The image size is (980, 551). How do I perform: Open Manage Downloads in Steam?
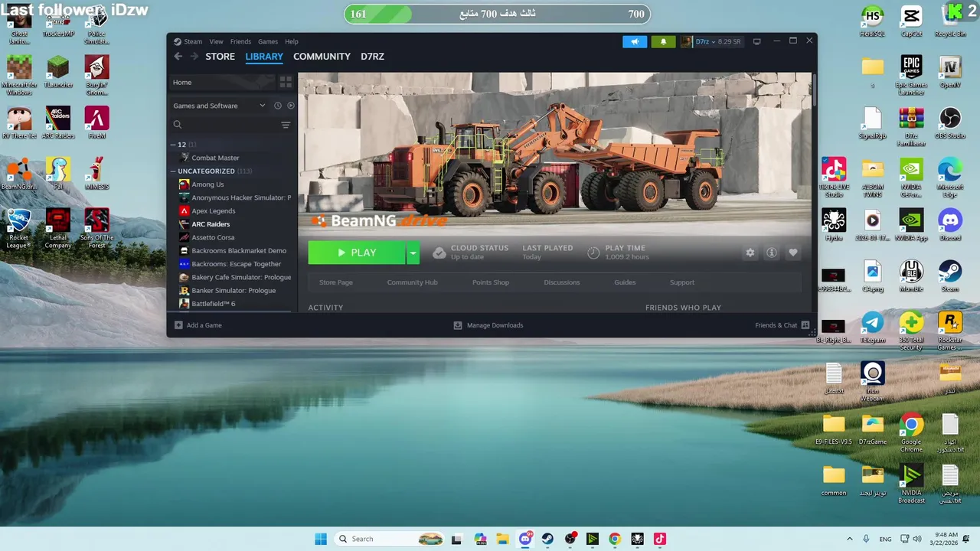point(488,325)
